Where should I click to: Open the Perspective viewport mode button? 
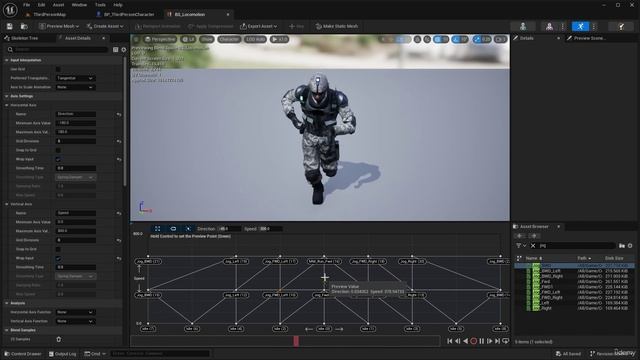click(x=160, y=40)
